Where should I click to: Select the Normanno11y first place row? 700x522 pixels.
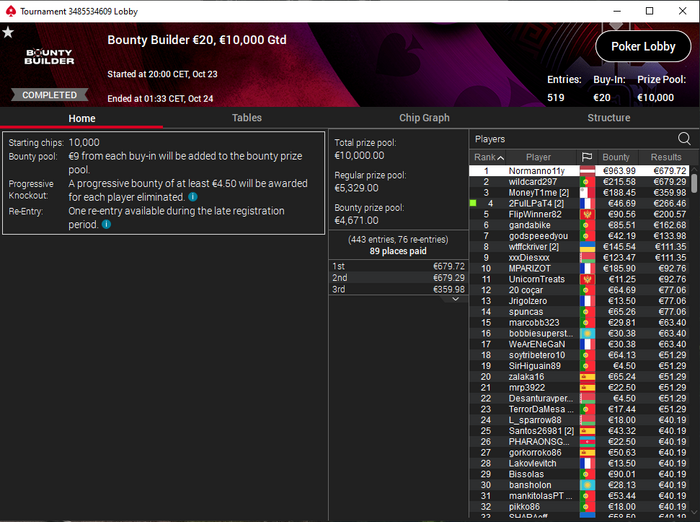pos(579,171)
